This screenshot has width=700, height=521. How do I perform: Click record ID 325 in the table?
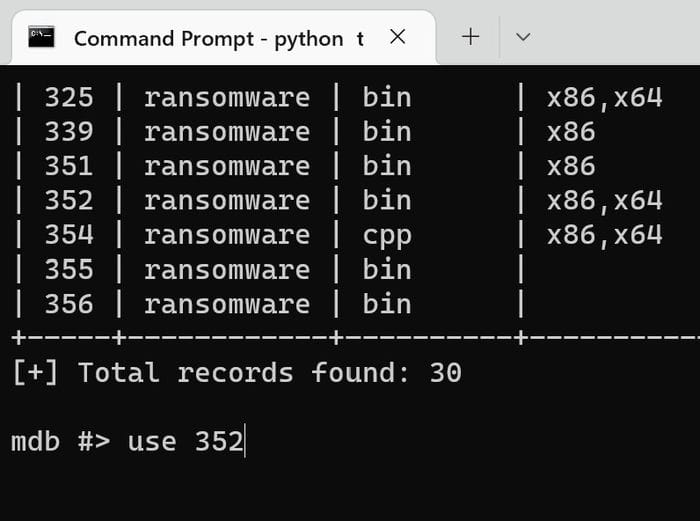(69, 97)
